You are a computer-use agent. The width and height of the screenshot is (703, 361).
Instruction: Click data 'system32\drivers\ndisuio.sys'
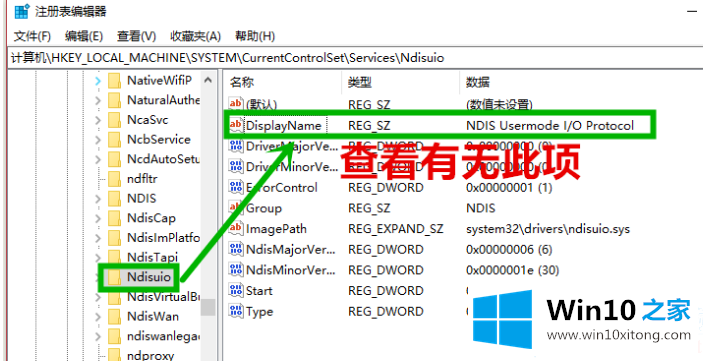pyautogui.click(x=548, y=229)
